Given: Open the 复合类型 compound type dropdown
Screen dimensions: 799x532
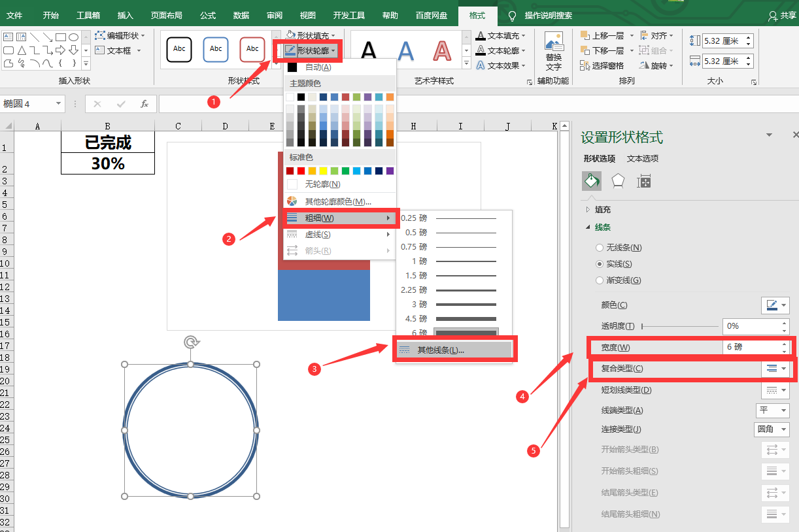Looking at the screenshot, I should pyautogui.click(x=775, y=369).
